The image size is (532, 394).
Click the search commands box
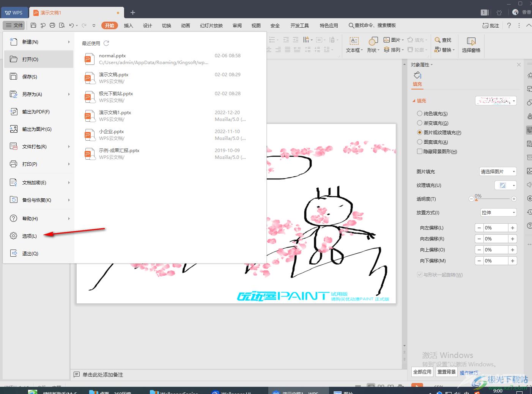coord(372,25)
